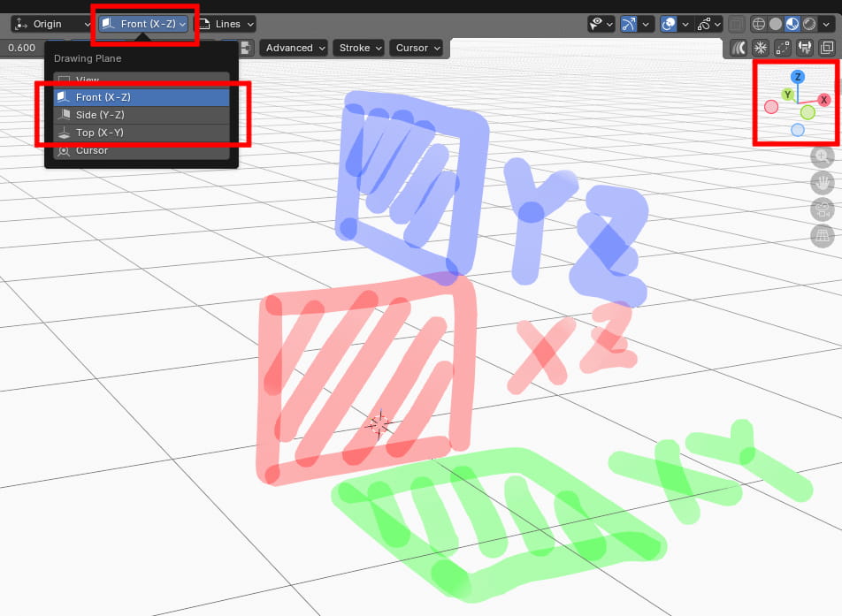This screenshot has height=616, width=842.
Task: Click the pan view hand icon
Action: click(x=823, y=184)
